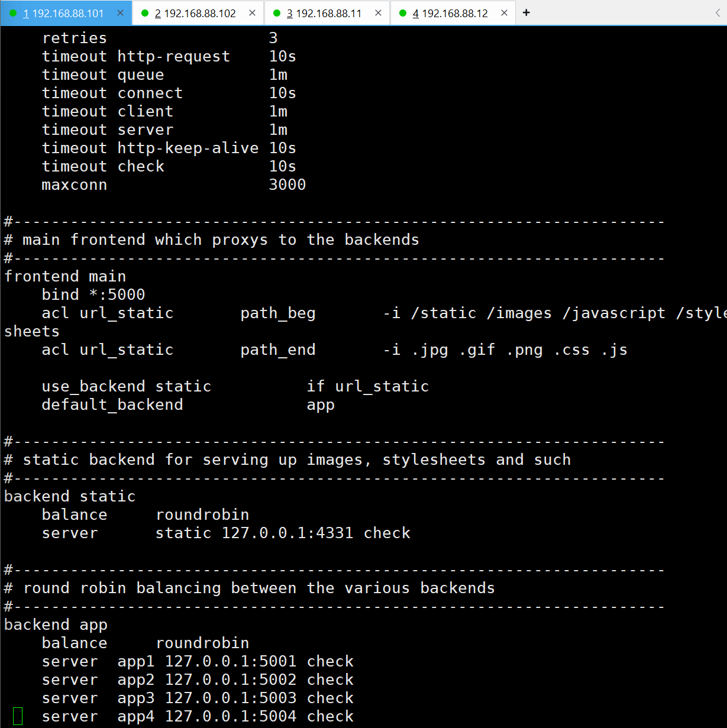Click 'path_end' in the acl line
This screenshot has height=728, width=727.
tap(278, 350)
